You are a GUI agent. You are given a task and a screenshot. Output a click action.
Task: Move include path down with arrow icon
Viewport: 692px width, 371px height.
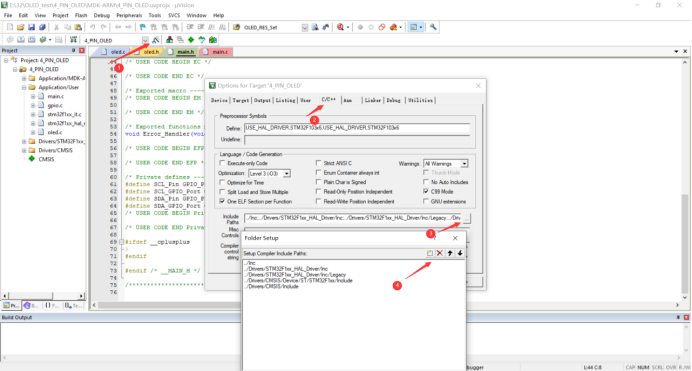pos(460,253)
